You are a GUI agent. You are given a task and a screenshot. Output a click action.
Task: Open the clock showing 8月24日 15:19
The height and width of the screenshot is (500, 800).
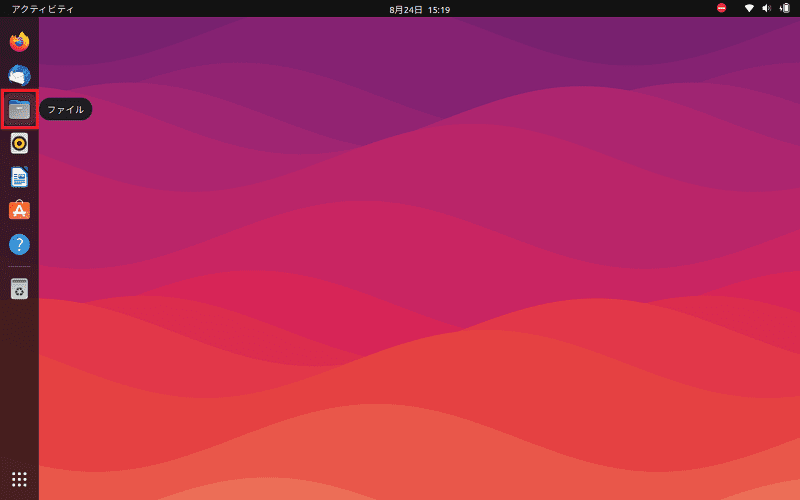point(419,9)
